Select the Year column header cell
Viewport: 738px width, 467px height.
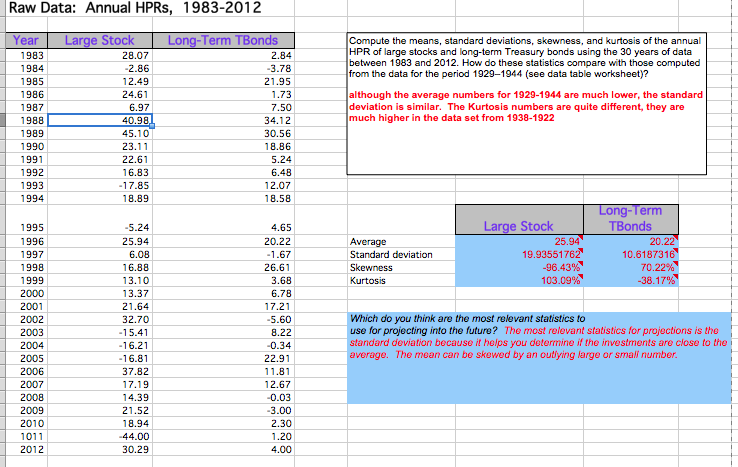(x=26, y=40)
